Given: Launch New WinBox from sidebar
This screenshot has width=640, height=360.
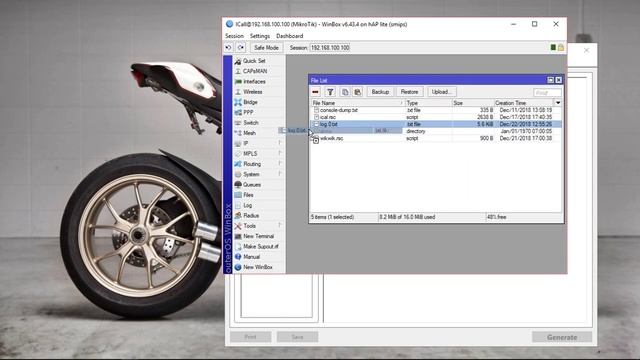Looking at the screenshot, I should tap(258, 267).
